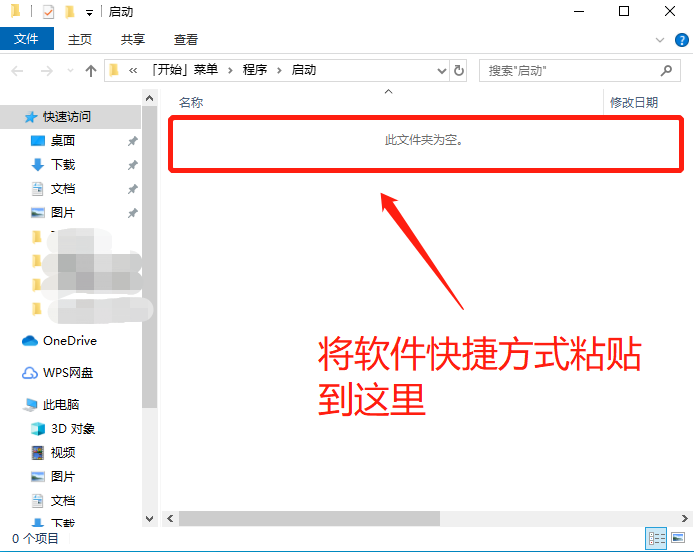
Task: Expand the ribbon with the chevron arrow
Action: pyautogui.click(x=660, y=40)
